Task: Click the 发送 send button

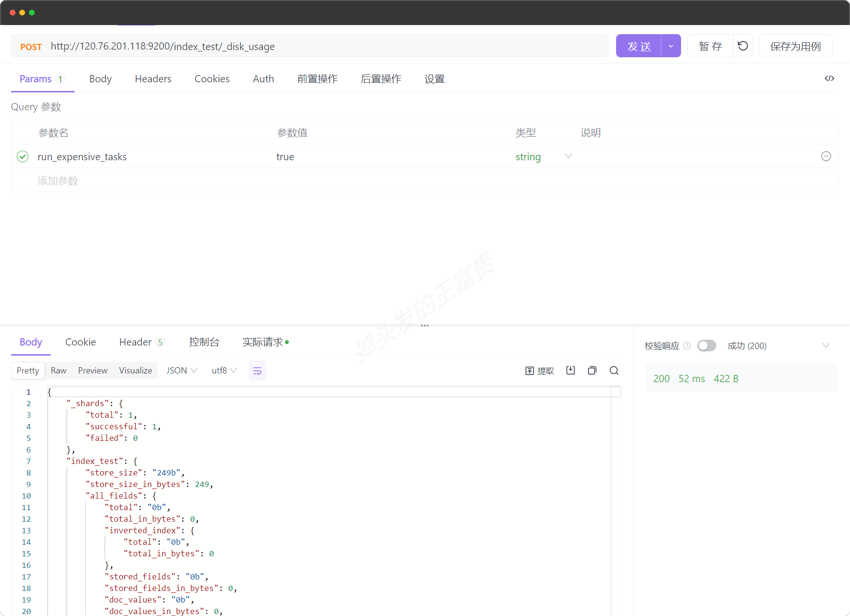Action: pos(639,46)
